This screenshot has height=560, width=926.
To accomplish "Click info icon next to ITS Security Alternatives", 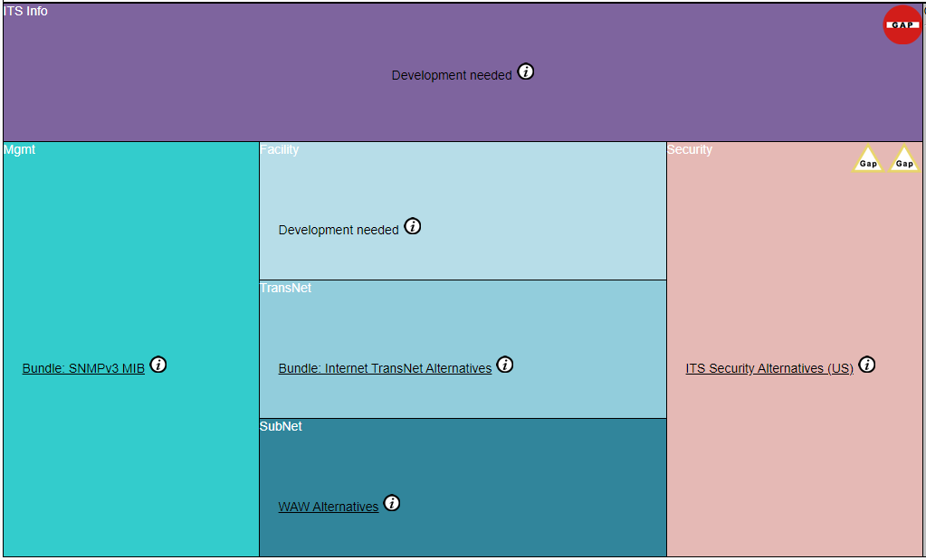I will [867, 365].
